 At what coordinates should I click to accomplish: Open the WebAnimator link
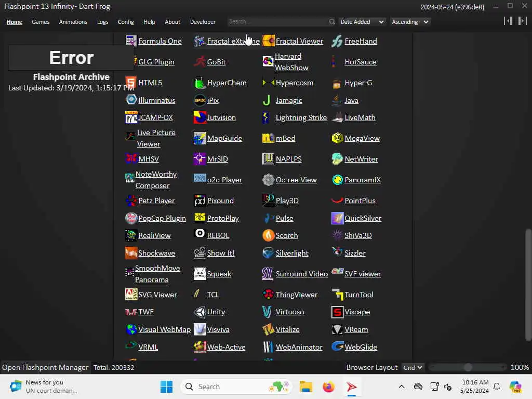point(299,347)
